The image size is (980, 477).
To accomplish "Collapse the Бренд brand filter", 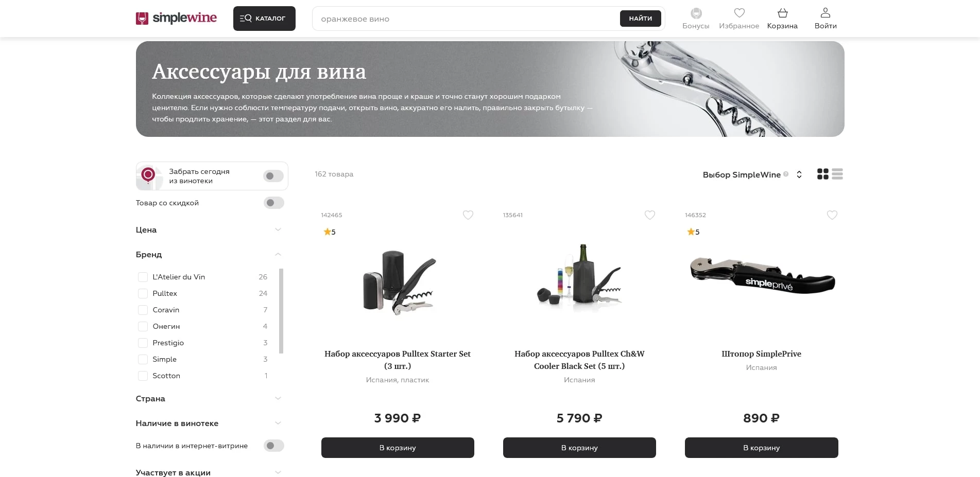I will pos(209,254).
